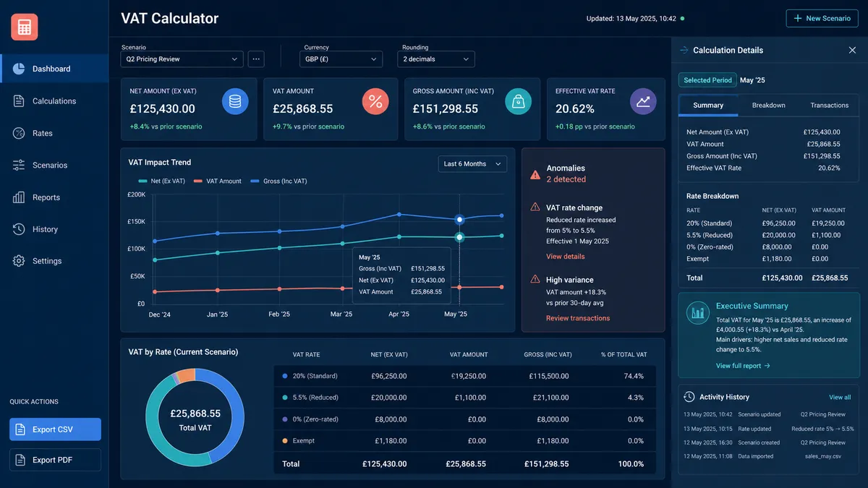
Task: Open the Review transactions link
Action: [578, 318]
